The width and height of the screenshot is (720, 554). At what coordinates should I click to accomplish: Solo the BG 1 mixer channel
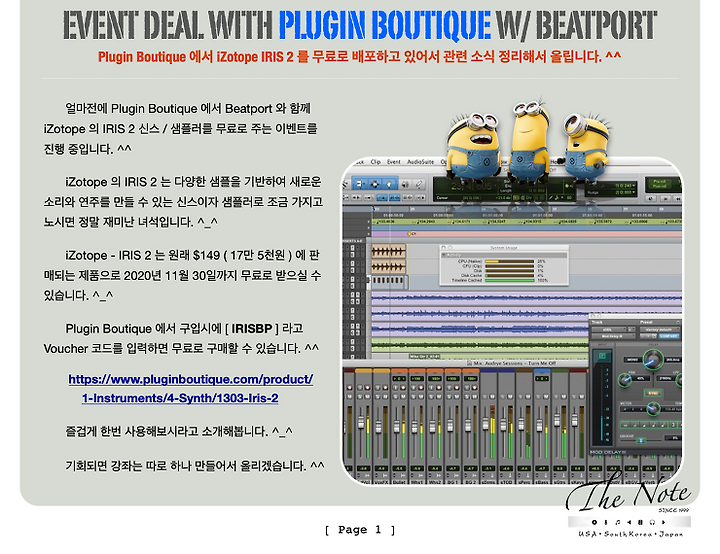tap(449, 396)
